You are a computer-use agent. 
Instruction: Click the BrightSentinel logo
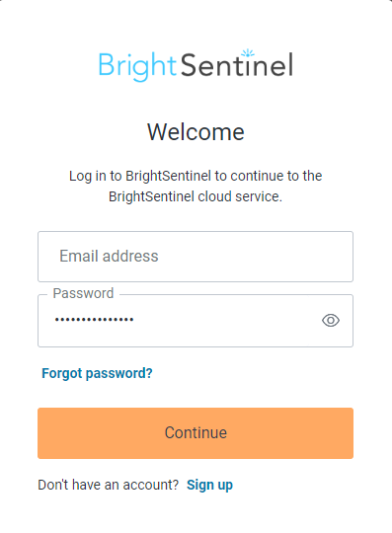pyautogui.click(x=196, y=65)
